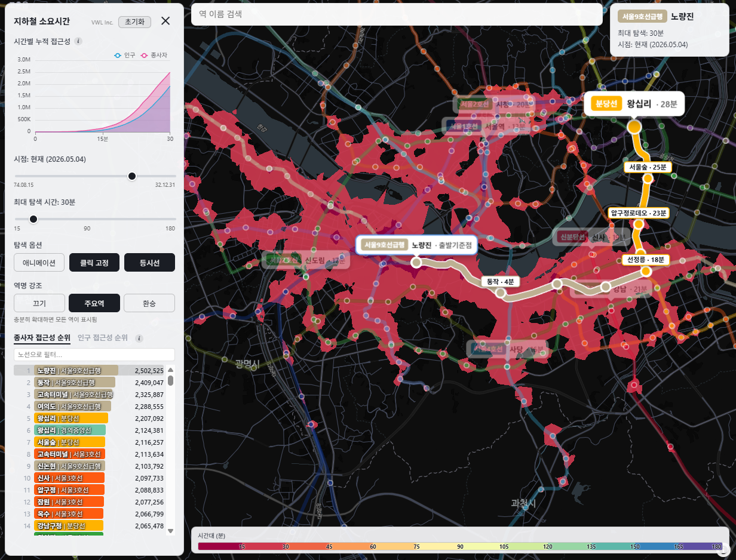Select the 노량진 서울9호선급행 ranking row
Image resolution: width=736 pixels, height=560 pixels.
90,371
